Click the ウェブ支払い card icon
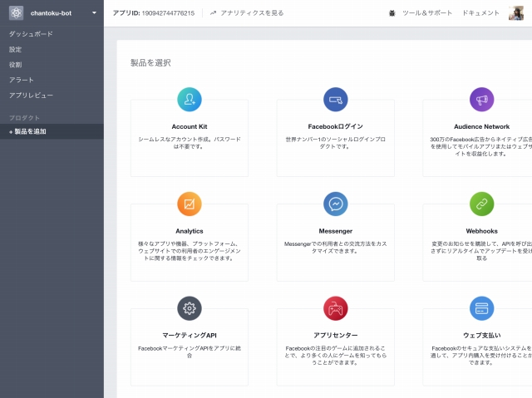Viewport: 532px width, 398px height. tap(482, 308)
